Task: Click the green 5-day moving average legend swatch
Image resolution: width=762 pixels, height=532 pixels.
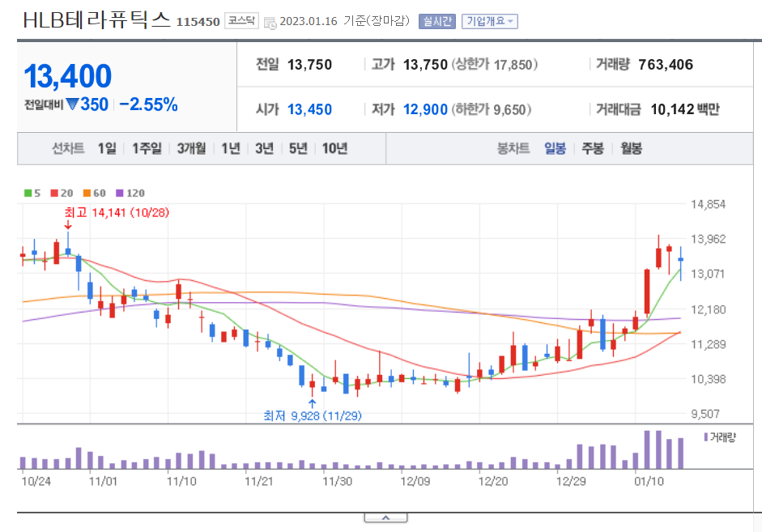Action: [28, 194]
